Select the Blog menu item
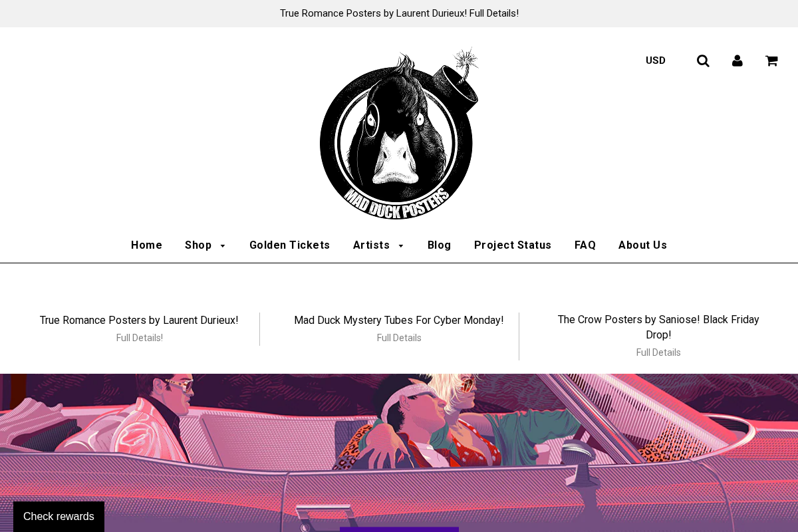 click(439, 245)
